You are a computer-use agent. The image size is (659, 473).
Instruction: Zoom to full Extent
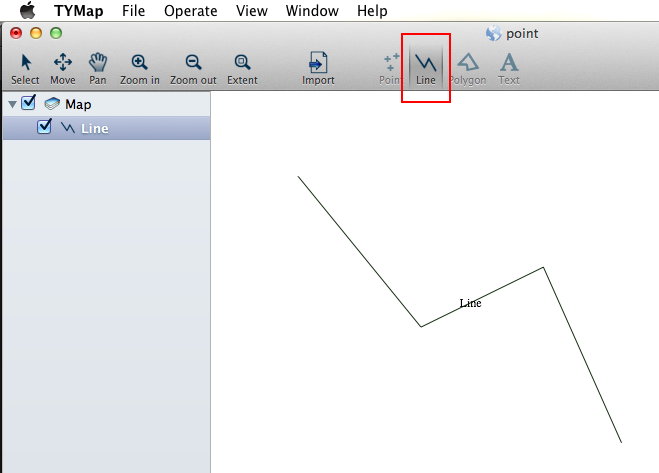(x=242, y=69)
